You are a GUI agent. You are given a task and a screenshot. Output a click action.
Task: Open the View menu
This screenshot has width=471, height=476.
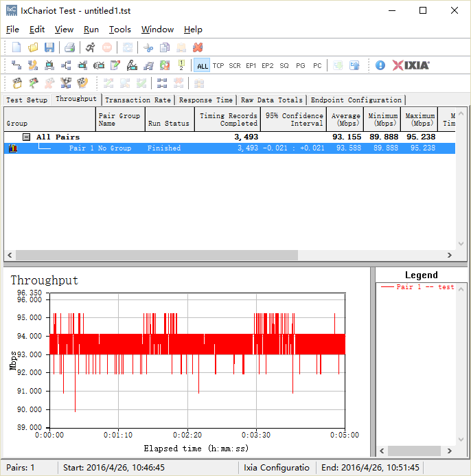pos(64,30)
